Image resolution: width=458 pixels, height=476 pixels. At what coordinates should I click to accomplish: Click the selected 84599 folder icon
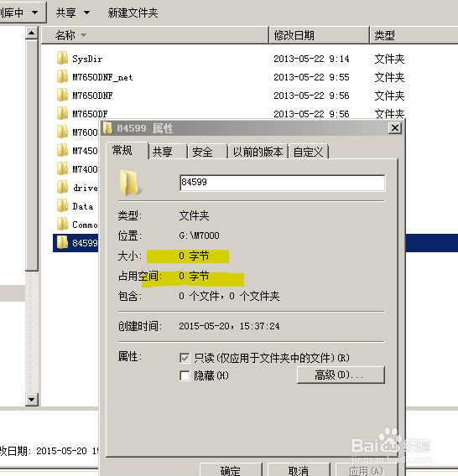click(x=62, y=242)
